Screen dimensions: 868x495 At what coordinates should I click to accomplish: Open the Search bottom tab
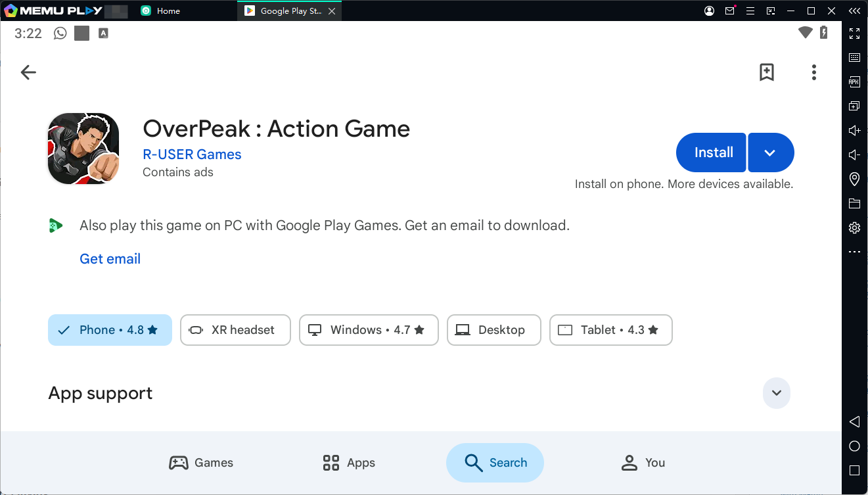click(495, 463)
